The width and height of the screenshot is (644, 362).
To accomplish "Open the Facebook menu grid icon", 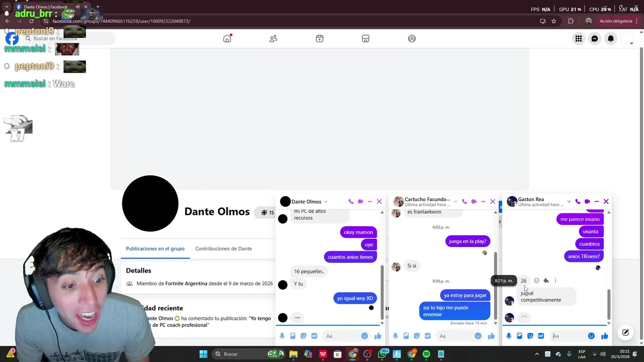I will point(579,39).
